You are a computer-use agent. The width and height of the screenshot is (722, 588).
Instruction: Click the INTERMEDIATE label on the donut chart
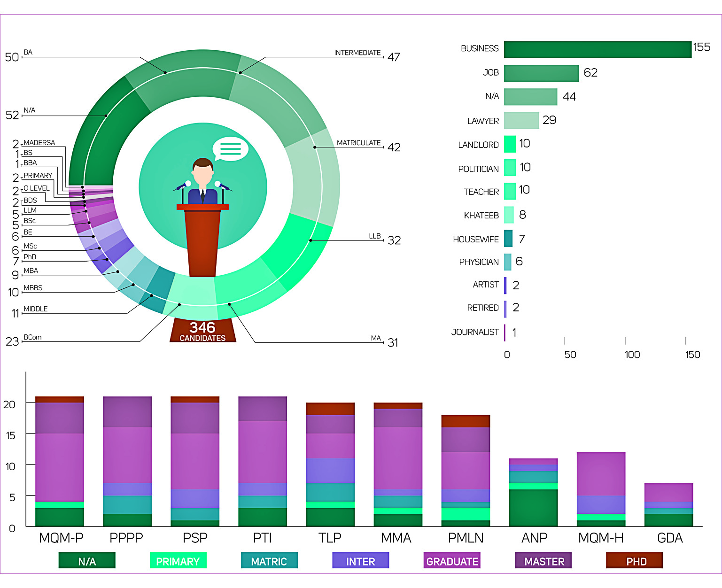(357, 53)
